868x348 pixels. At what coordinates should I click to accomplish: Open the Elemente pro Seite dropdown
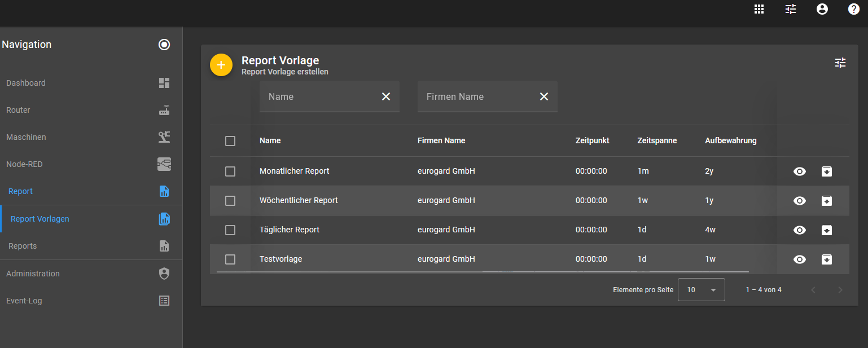[701, 290]
